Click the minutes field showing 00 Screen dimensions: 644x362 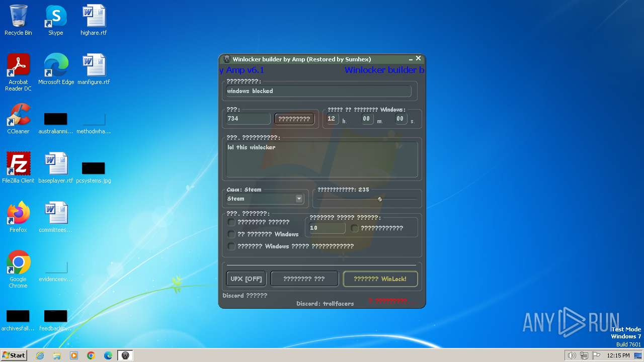[367, 119]
